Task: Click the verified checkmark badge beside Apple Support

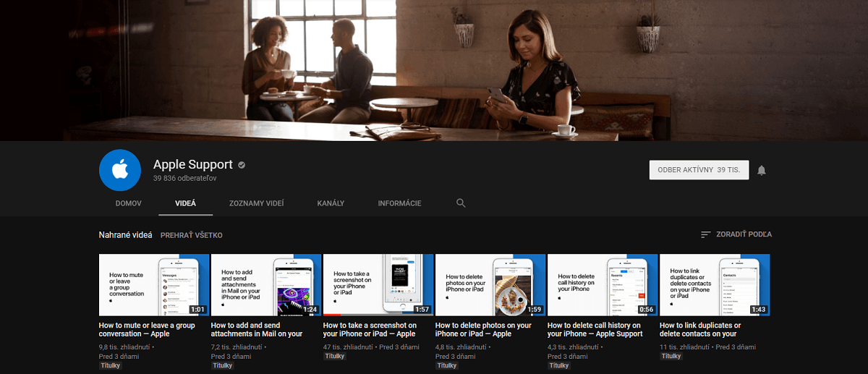Action: click(x=242, y=165)
